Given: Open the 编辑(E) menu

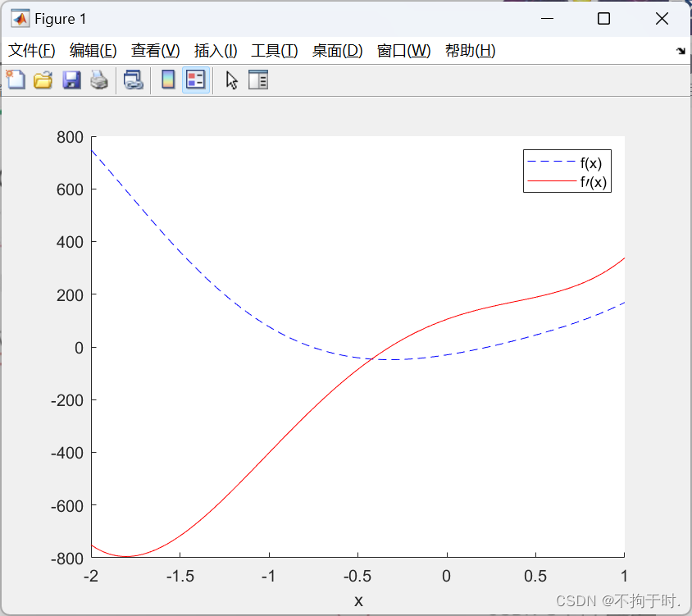Looking at the screenshot, I should (x=93, y=50).
